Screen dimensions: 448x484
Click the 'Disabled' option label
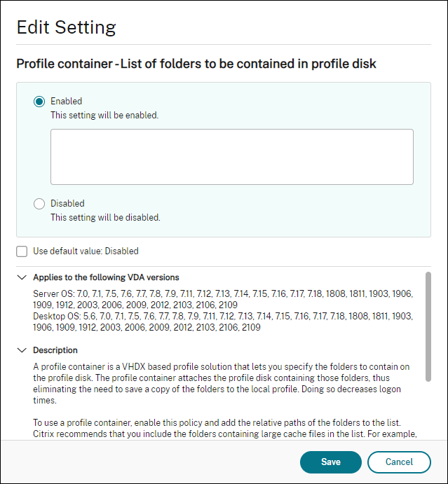67,204
